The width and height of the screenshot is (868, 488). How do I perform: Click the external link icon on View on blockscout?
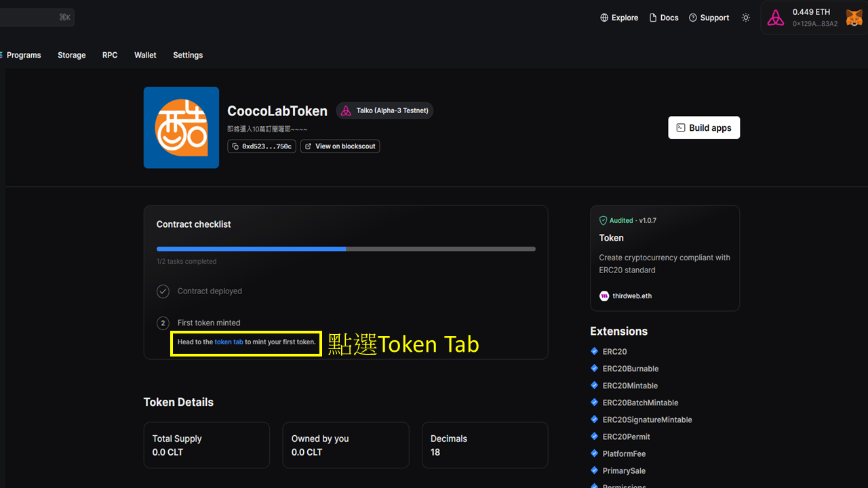(x=309, y=146)
